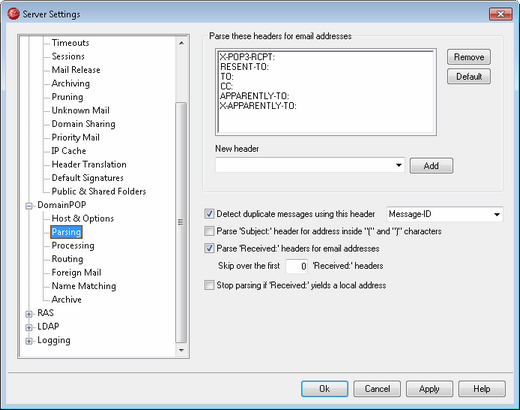Image resolution: width=520 pixels, height=410 pixels.
Task: Collapse the DomainPOP tree node
Action: click(29, 206)
